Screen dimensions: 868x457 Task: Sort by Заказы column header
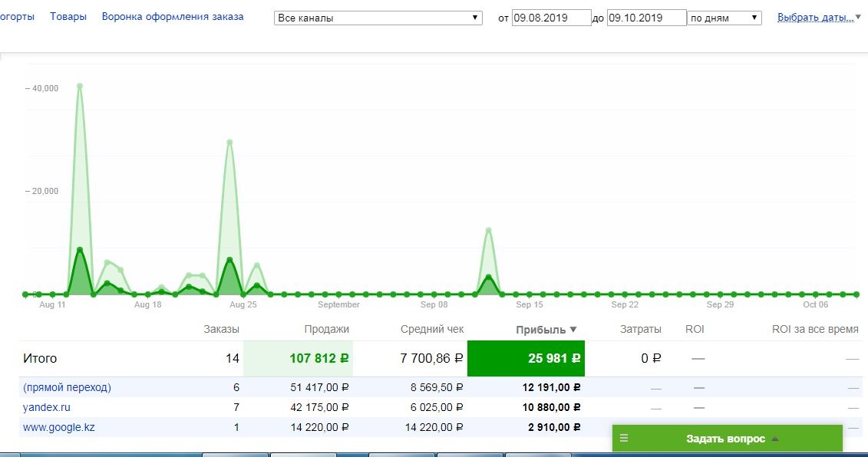point(222,329)
